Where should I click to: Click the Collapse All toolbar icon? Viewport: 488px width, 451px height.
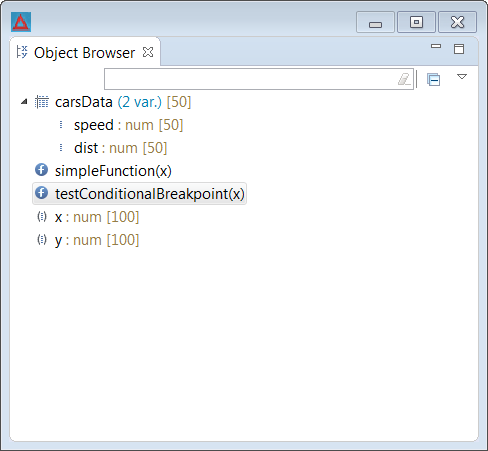click(x=434, y=79)
